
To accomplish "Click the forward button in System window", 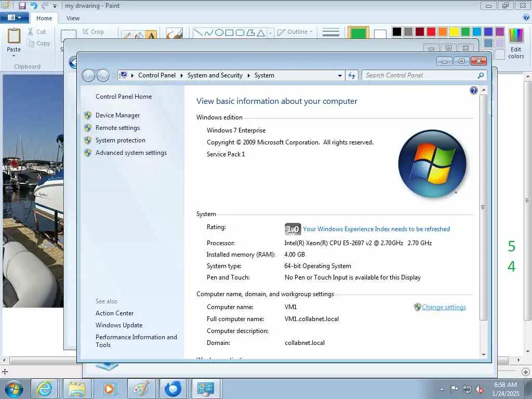I will (x=103, y=75).
